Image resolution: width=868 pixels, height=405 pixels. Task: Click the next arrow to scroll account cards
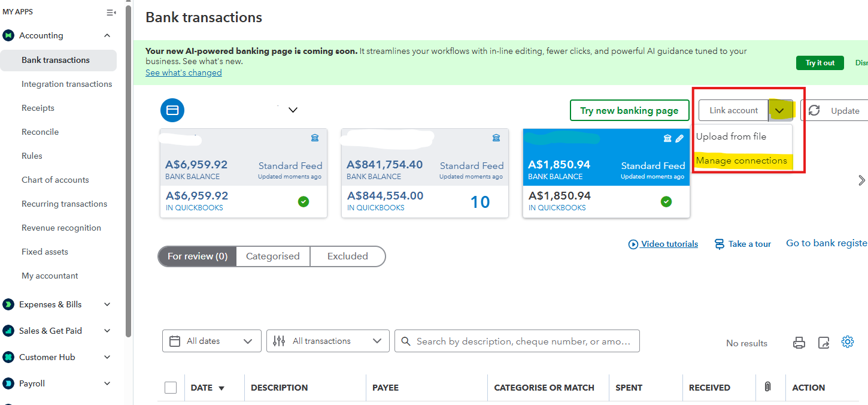tap(861, 180)
